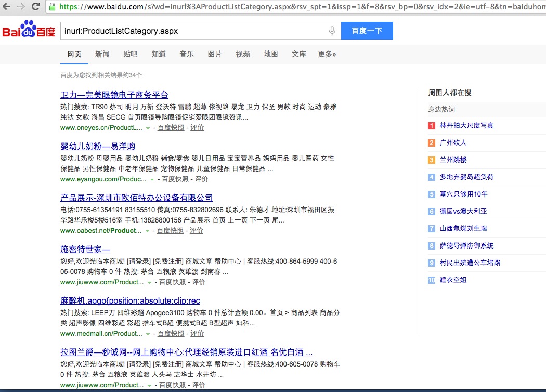
Task: Open result 施密特世家—
Action: [85, 249]
